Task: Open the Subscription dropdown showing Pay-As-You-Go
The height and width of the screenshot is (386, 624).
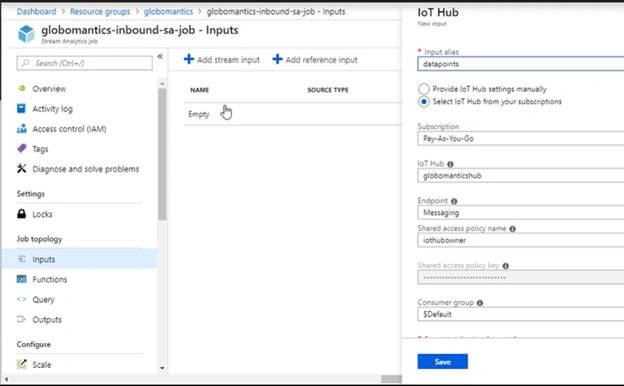Action: (x=521, y=138)
